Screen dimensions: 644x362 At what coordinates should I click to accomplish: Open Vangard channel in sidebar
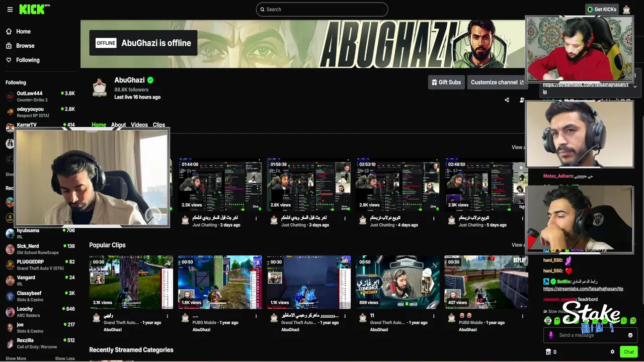tap(40, 281)
